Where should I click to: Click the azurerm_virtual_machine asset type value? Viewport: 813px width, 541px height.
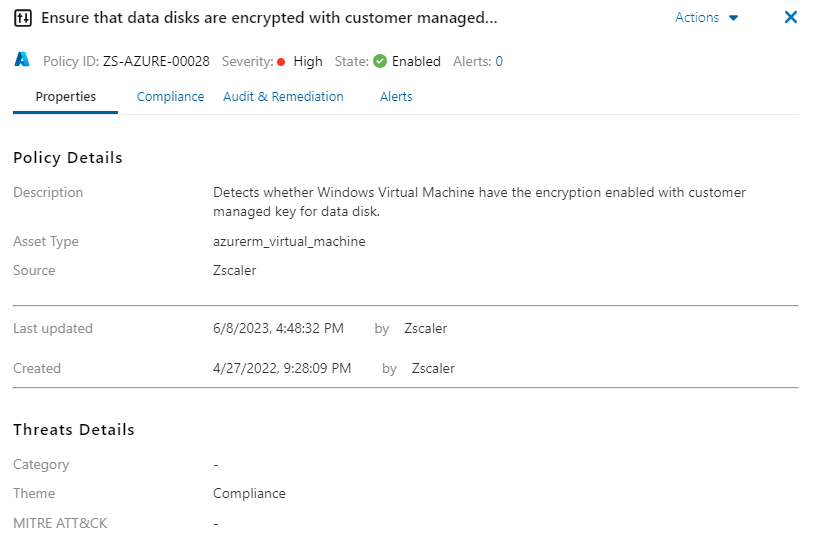289,241
